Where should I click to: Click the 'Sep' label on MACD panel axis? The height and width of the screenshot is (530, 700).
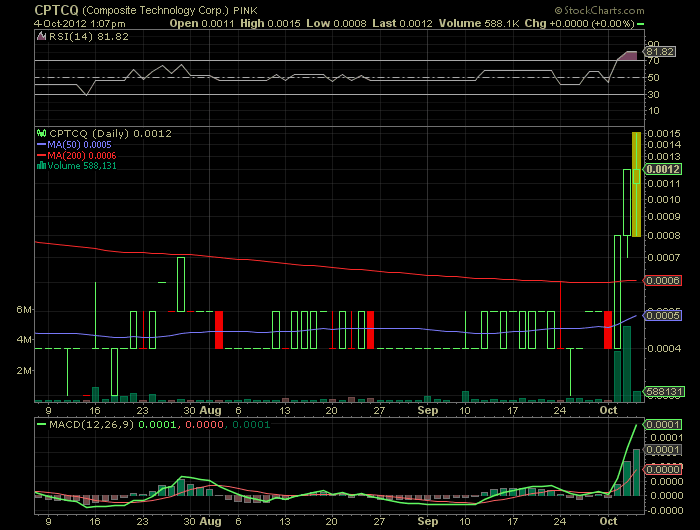point(428,521)
